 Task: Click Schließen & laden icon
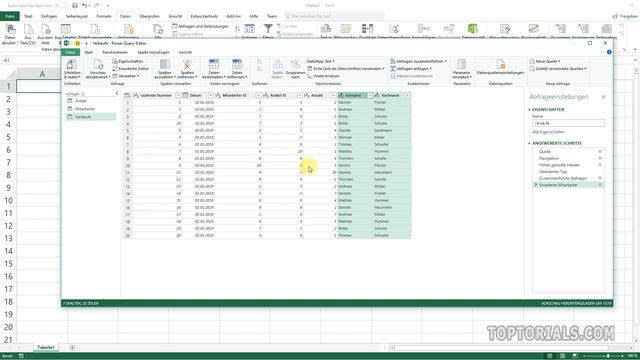(71, 64)
